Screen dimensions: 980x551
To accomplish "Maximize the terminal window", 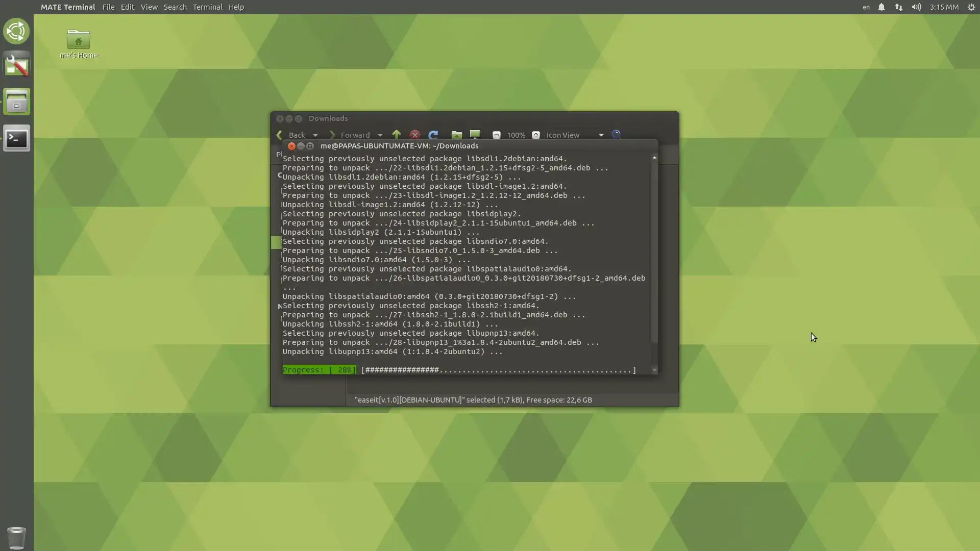I will (310, 146).
